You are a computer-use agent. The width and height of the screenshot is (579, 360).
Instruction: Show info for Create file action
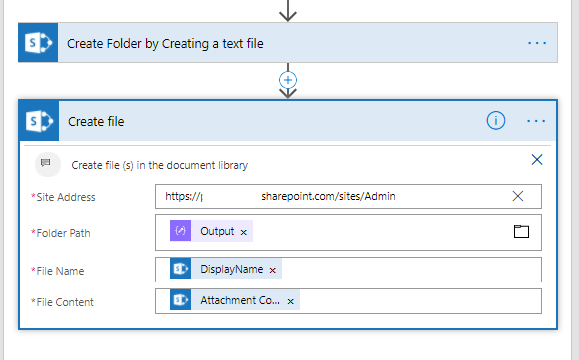pos(496,121)
